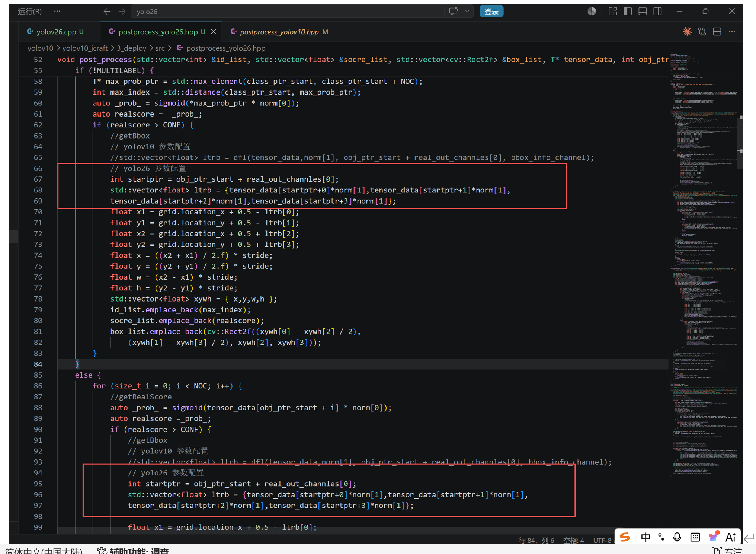Viewport: 756px width, 554px height.
Task: Click the microphone voice input icon
Action: [x=677, y=537]
